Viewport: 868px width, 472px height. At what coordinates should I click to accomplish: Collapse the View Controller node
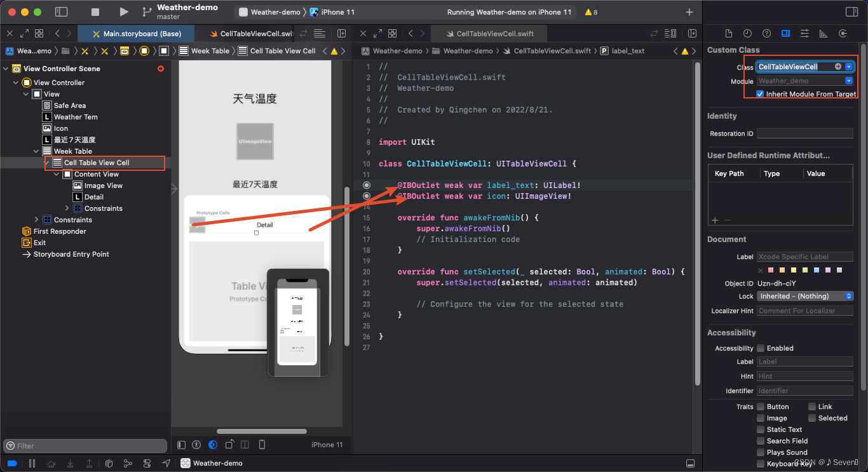(x=17, y=83)
